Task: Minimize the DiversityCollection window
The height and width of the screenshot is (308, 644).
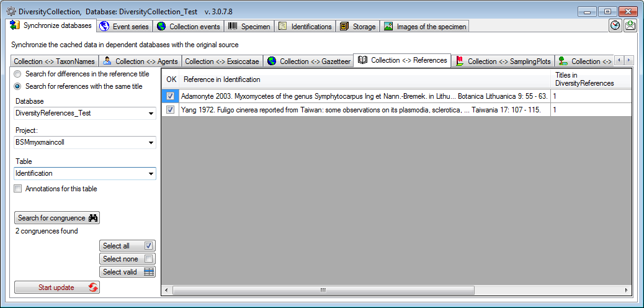Action: [x=587, y=12]
